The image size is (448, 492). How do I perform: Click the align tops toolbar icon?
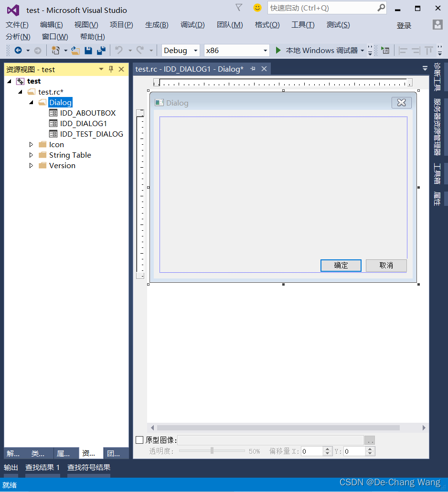(x=429, y=51)
